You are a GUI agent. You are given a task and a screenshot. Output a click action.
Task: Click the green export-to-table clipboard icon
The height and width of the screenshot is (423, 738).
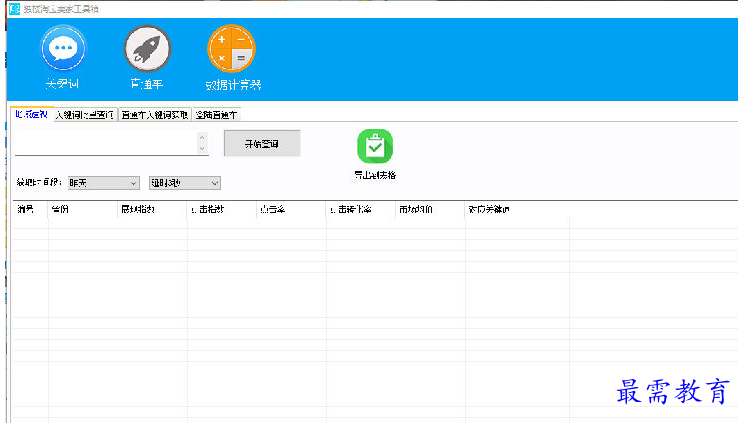pos(375,147)
